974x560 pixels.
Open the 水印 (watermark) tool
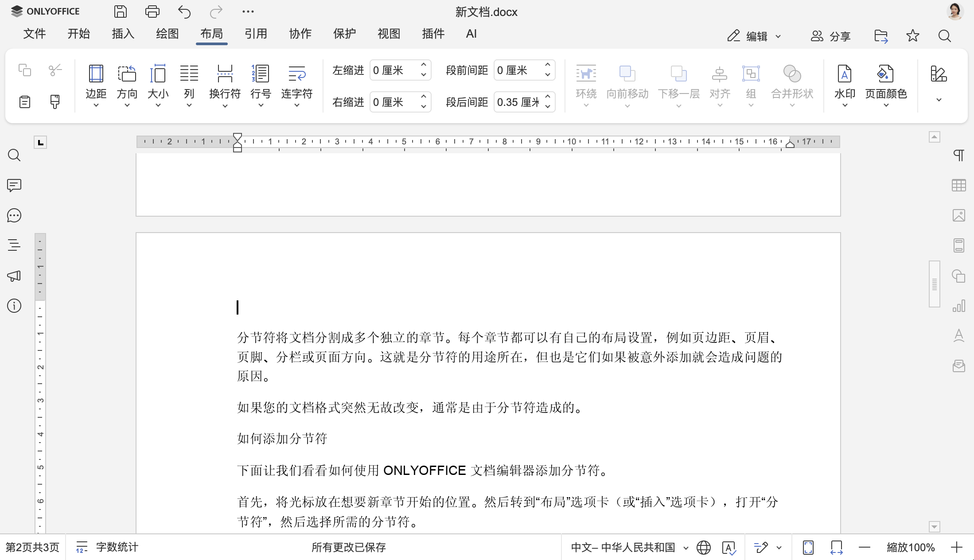(844, 84)
